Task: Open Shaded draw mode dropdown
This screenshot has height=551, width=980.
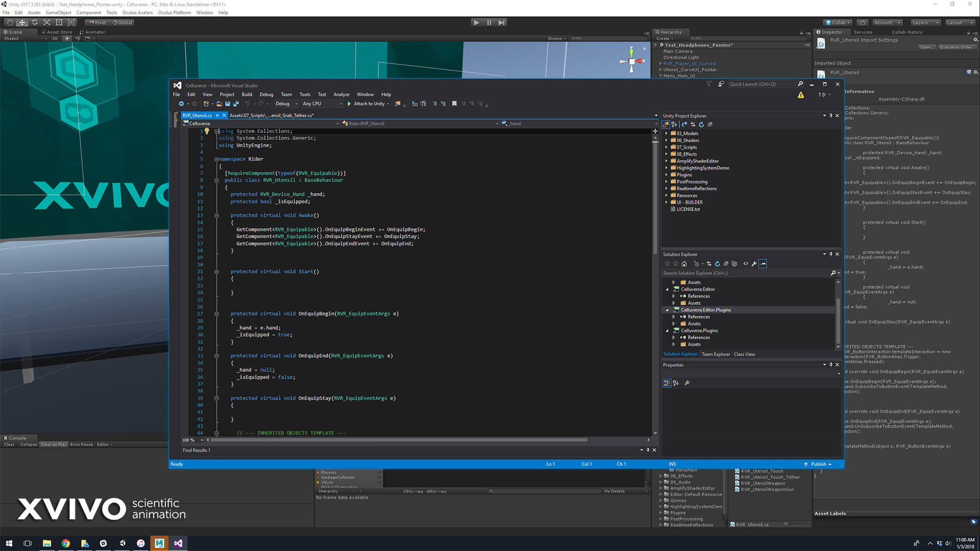Action: pyautogui.click(x=26, y=38)
